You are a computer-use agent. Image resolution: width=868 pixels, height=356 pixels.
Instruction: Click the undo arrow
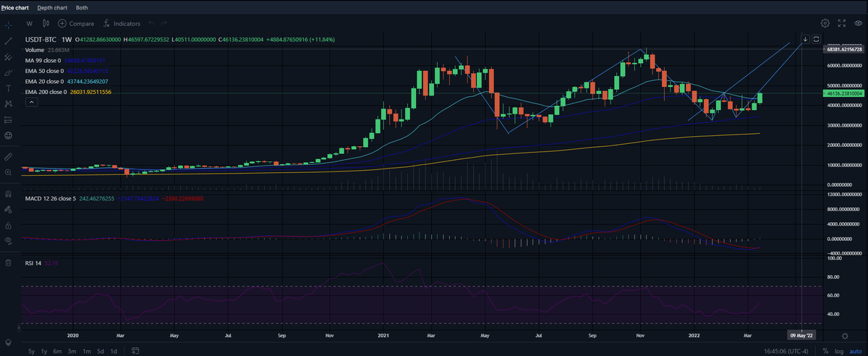[153, 23]
